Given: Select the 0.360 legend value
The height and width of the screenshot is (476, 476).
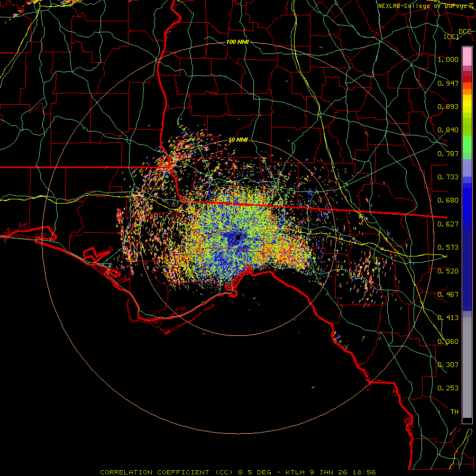Looking at the screenshot, I should 448,342.
